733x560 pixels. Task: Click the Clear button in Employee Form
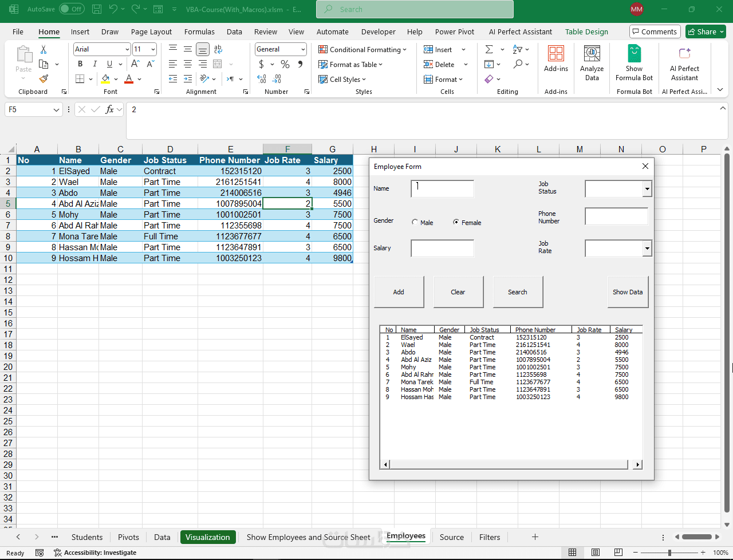coord(458,292)
